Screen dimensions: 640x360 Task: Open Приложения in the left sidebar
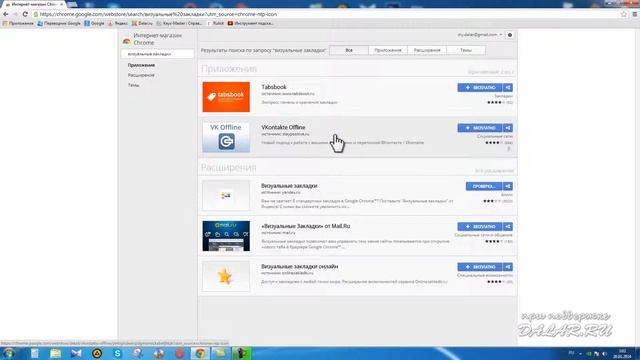pyautogui.click(x=141, y=65)
